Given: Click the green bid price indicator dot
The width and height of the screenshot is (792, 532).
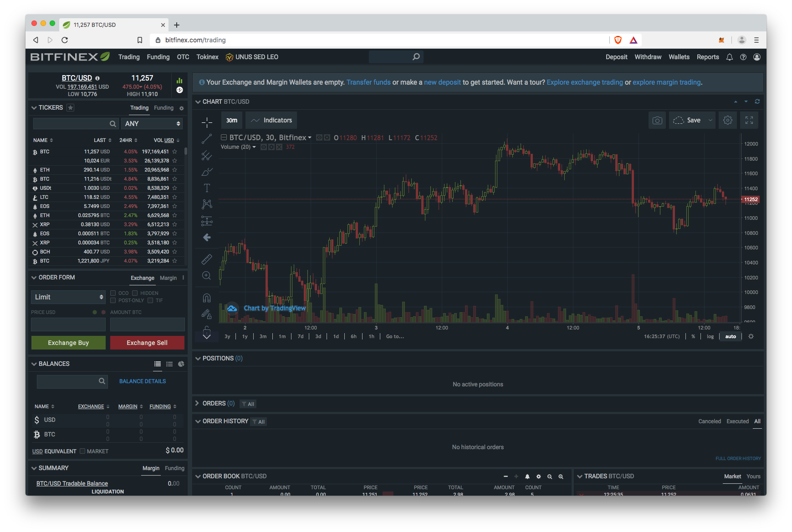Looking at the screenshot, I should click(x=95, y=312).
